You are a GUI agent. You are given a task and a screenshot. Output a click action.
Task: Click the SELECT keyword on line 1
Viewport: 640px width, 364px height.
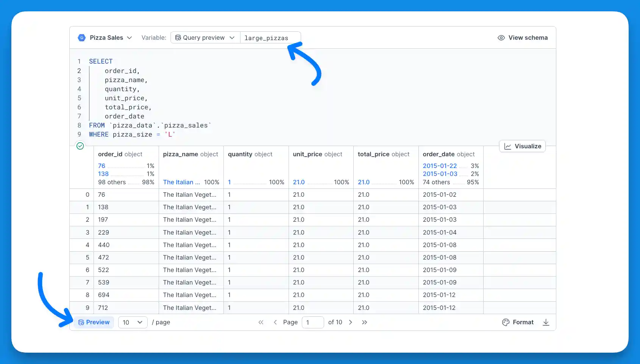click(x=101, y=61)
